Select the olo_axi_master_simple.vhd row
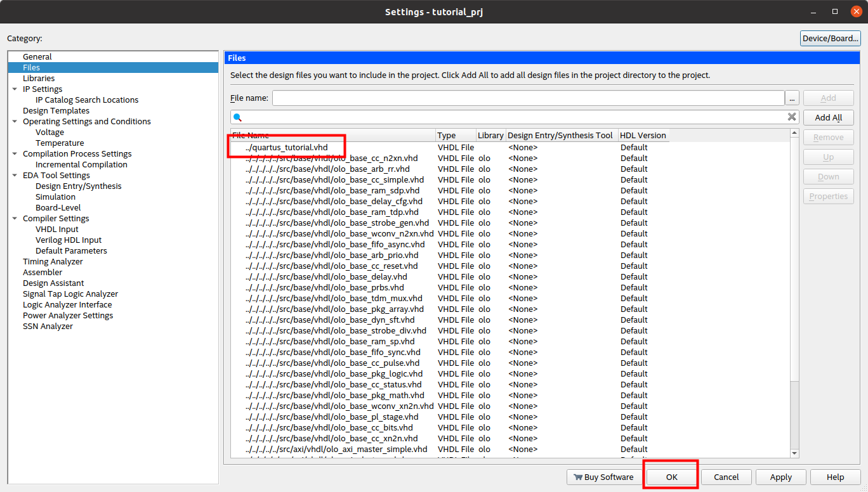 click(510, 450)
